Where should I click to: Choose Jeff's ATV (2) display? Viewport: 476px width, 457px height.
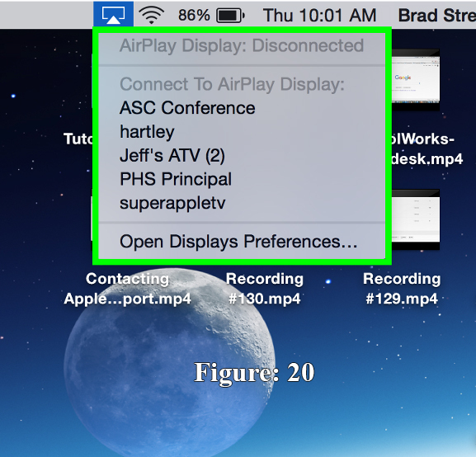pos(242,155)
